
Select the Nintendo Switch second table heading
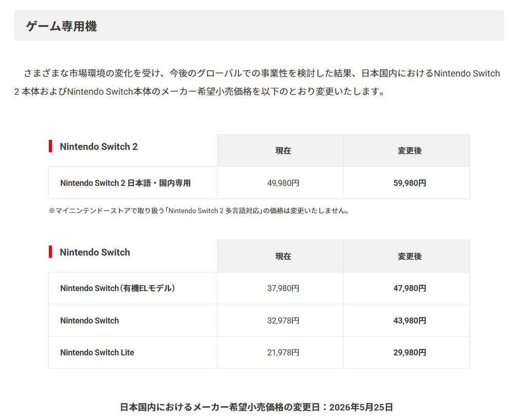95,253
